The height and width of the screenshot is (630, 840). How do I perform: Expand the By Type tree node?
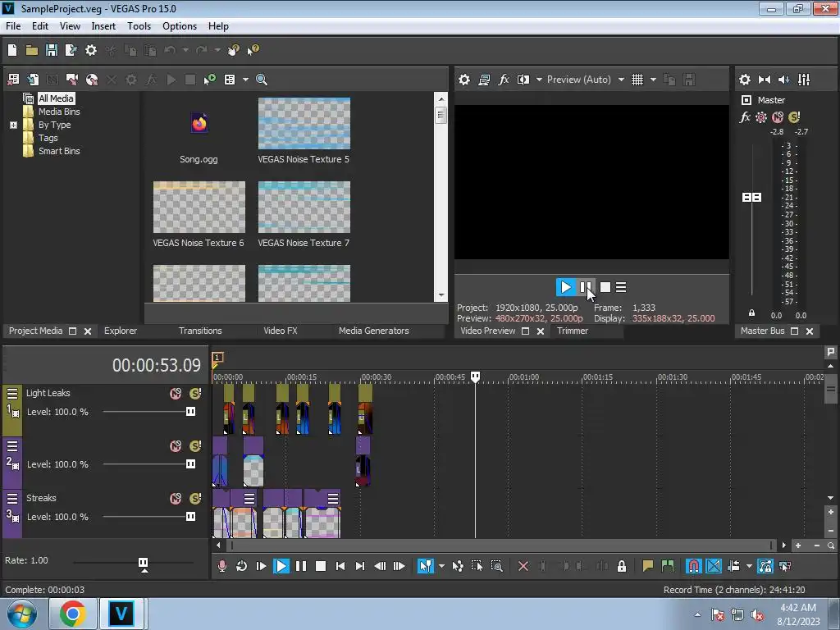13,125
